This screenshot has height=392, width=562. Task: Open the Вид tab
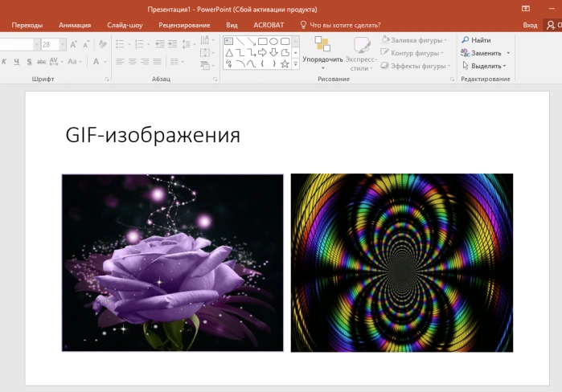232,25
